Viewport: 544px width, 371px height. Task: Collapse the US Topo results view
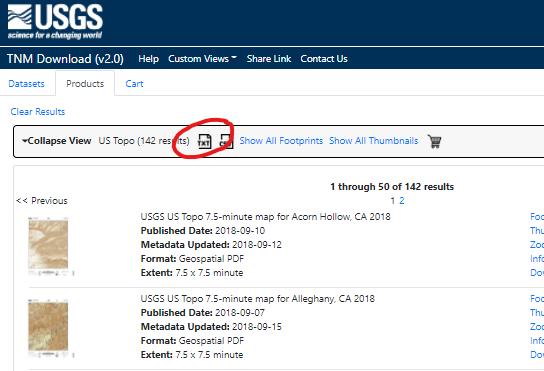57,141
